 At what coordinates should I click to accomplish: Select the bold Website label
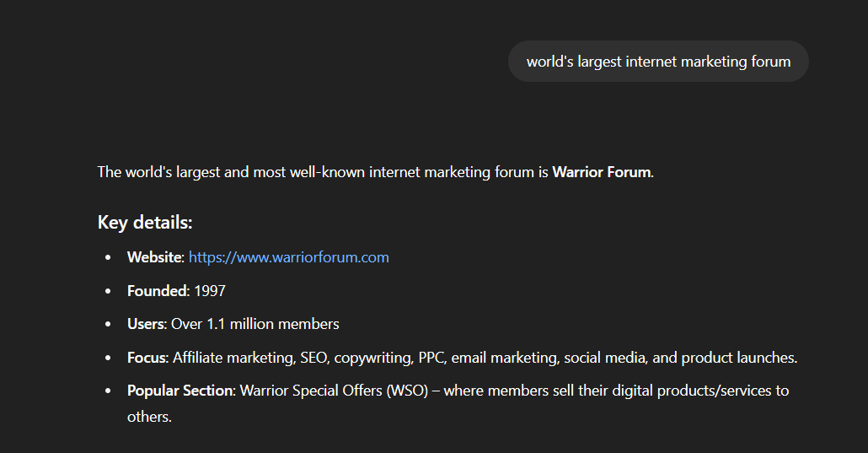point(154,257)
